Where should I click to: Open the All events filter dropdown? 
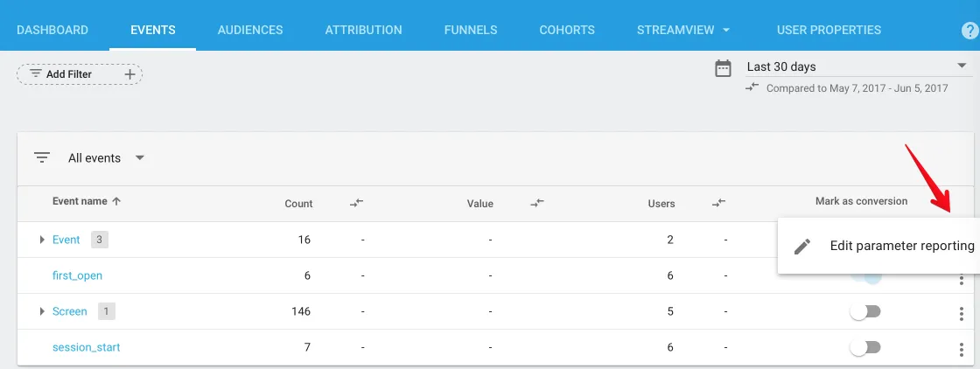click(x=106, y=158)
